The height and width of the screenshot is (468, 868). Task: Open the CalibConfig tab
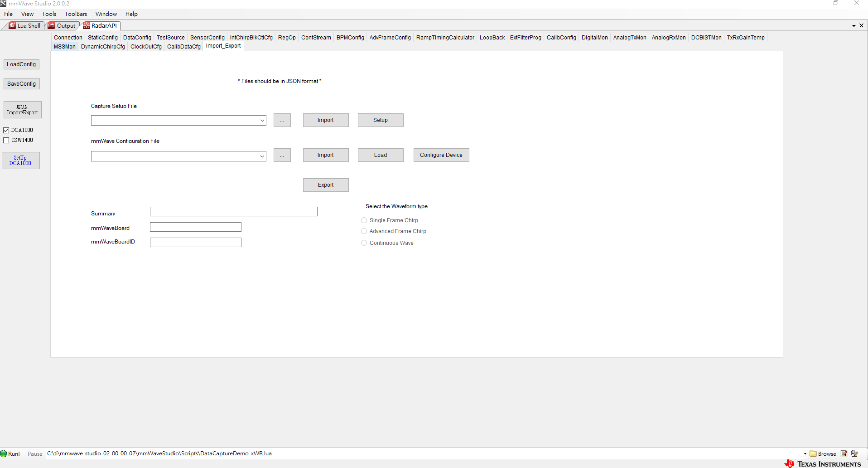[561, 38]
